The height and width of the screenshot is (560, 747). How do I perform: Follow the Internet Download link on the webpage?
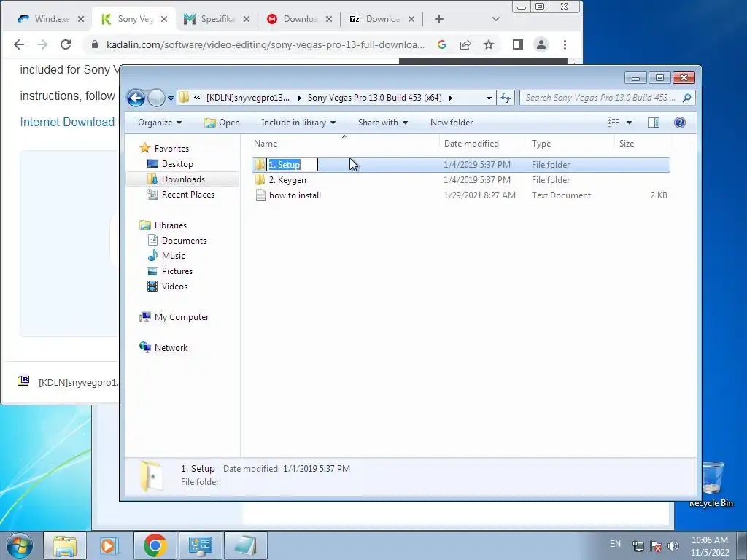(67, 122)
